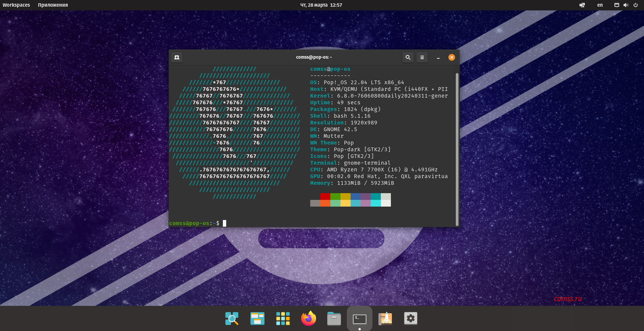This screenshot has width=644, height=331.
Task: Click the terminal scrollbar
Action: pos(457,148)
